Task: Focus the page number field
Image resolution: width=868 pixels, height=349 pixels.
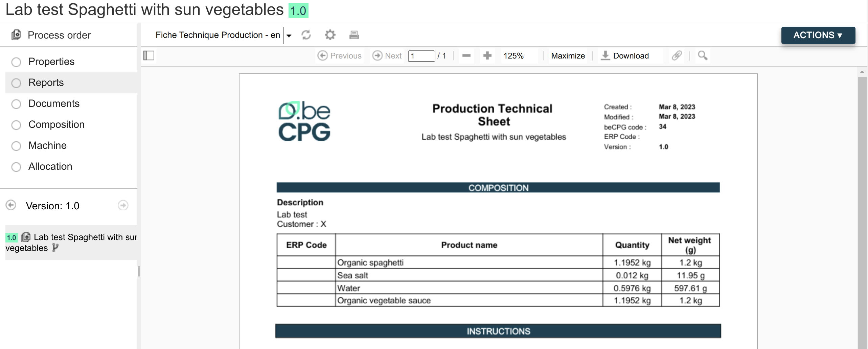Action: (x=421, y=56)
